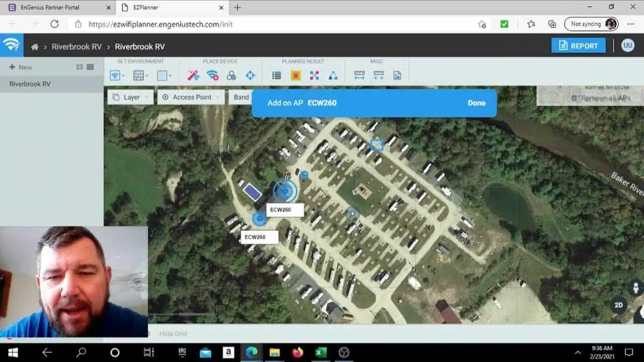Click the scale measurement ruler icon
The width and height of the screenshot is (644, 362).
359,75
